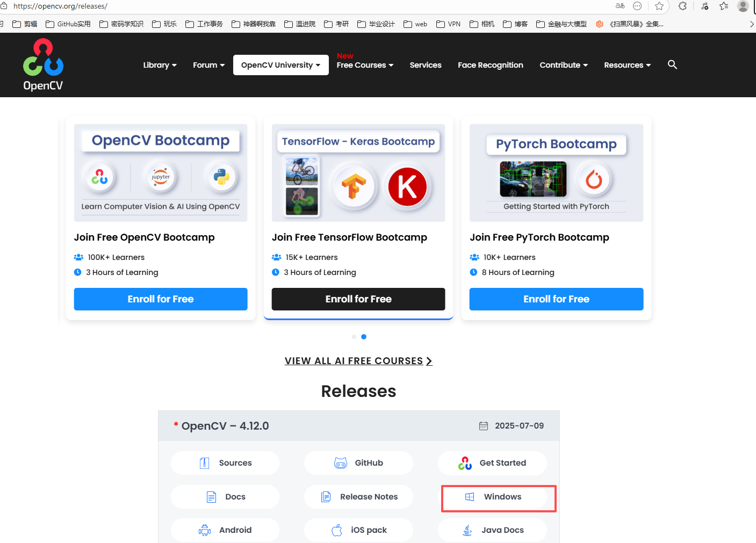Open the OpenCV University dropdown
756x543 pixels.
[x=280, y=65]
